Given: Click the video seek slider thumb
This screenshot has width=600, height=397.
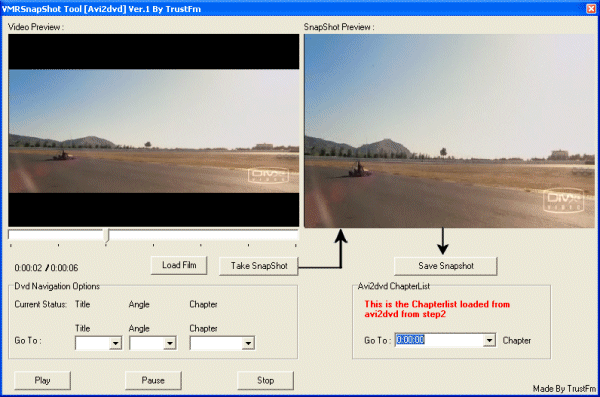Looking at the screenshot, I should (x=108, y=236).
